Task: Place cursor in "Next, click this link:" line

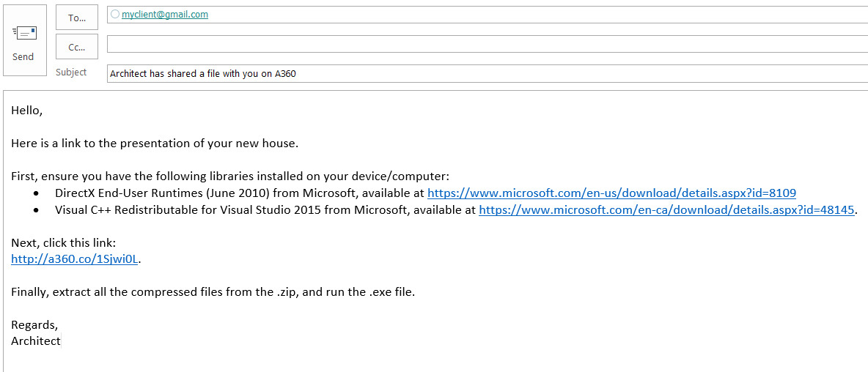Action: click(63, 242)
